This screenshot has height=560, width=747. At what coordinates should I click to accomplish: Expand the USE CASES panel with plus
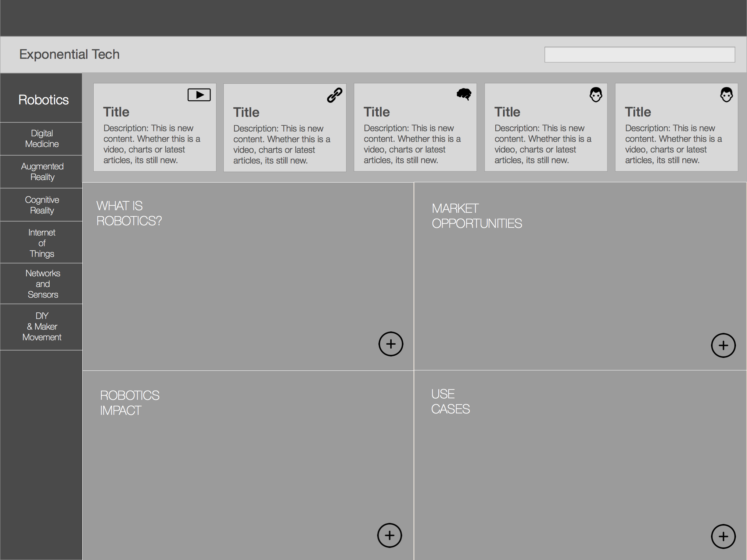[723, 536]
